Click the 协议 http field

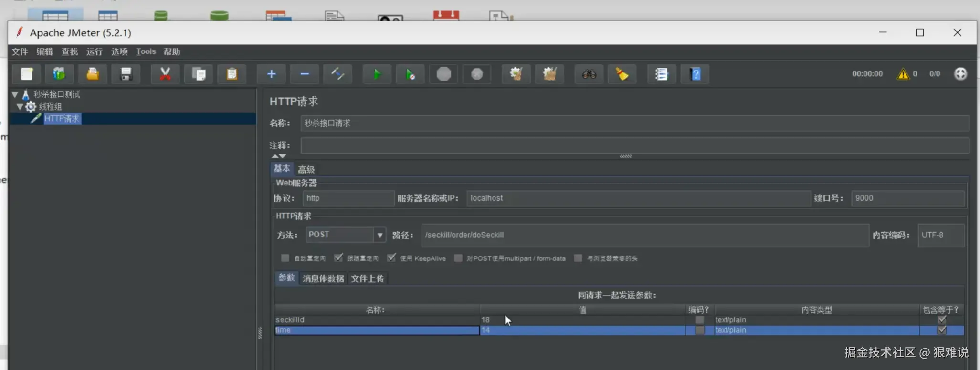(x=348, y=198)
